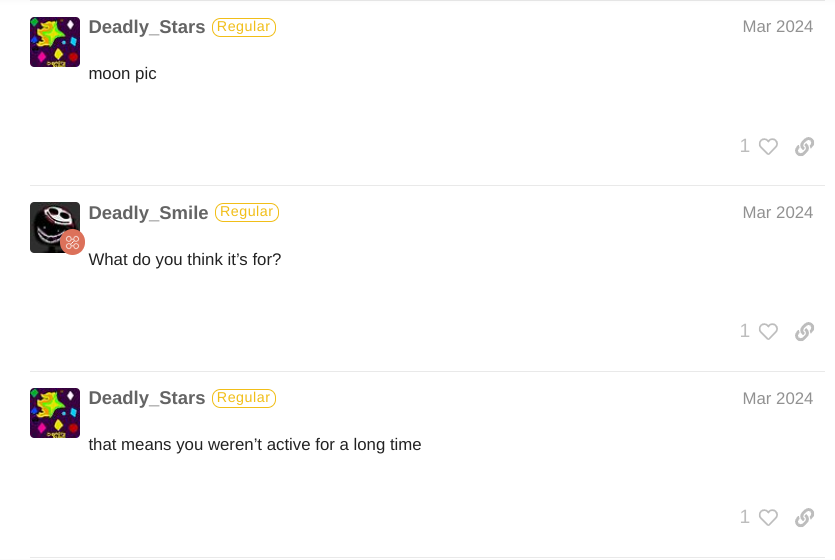Image resolution: width=835 pixels, height=560 pixels.
Task: Show the like count on the "weren't active" post
Action: pyautogui.click(x=745, y=517)
